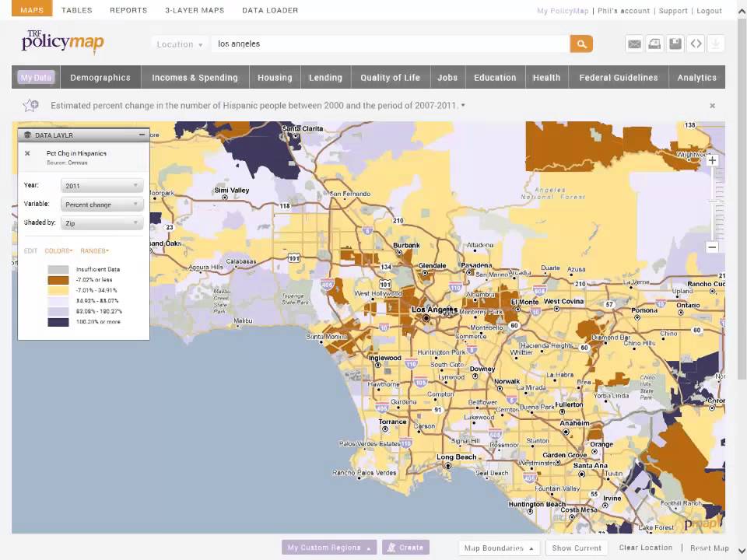Click the Phil's account link
This screenshot has width=747, height=560.
[623, 10]
